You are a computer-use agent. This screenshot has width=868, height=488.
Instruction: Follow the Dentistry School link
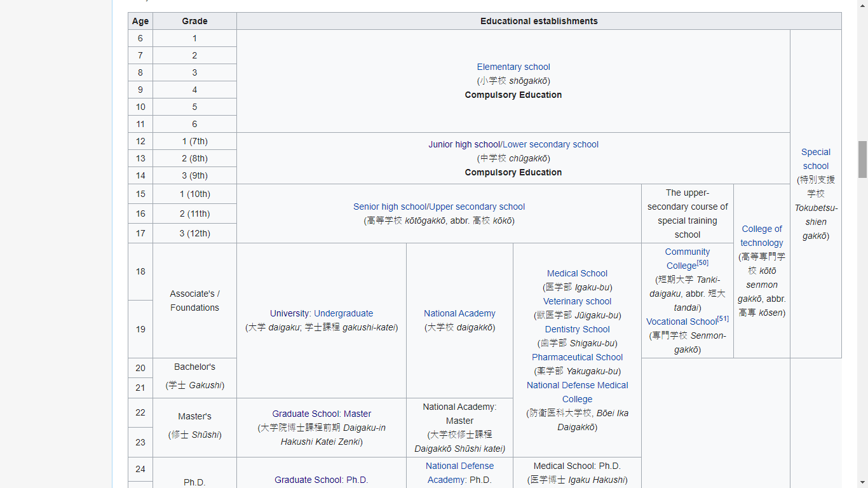[x=577, y=329]
